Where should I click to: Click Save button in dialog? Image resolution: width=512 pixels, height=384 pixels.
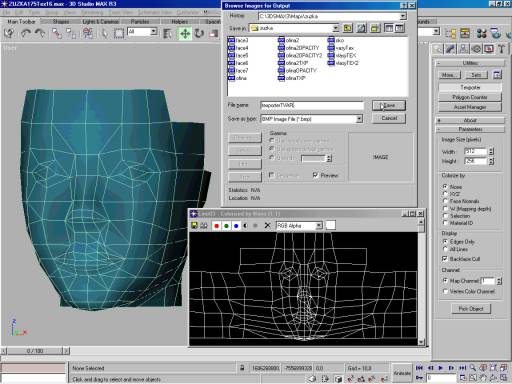[x=389, y=106]
